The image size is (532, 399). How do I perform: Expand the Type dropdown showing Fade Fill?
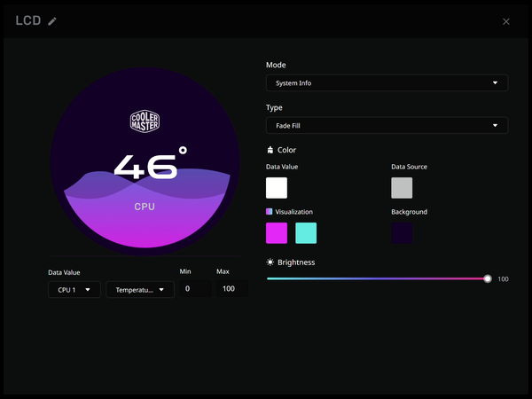(x=387, y=126)
